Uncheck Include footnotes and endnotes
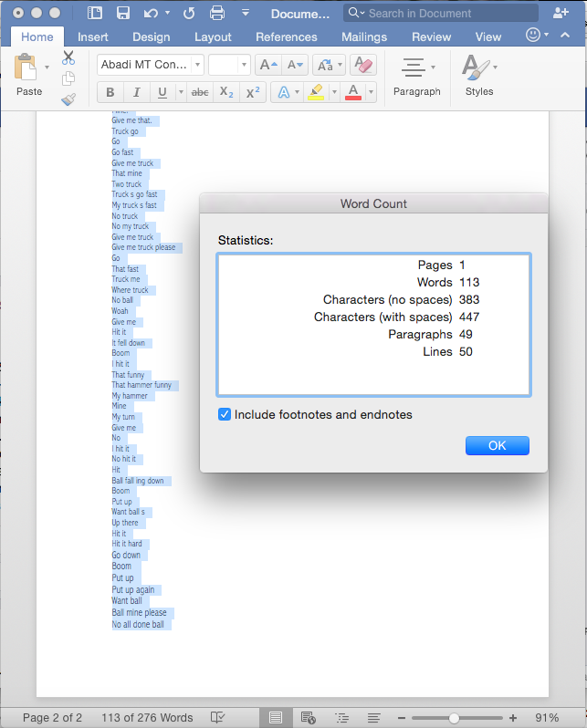 tap(225, 414)
